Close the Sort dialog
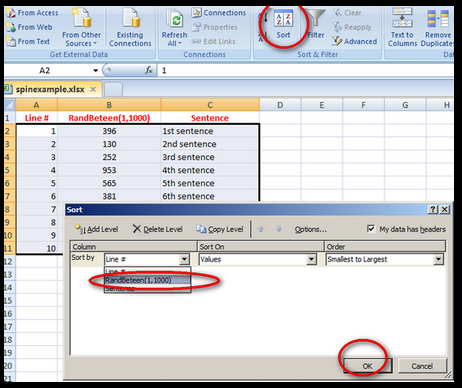 (445, 209)
